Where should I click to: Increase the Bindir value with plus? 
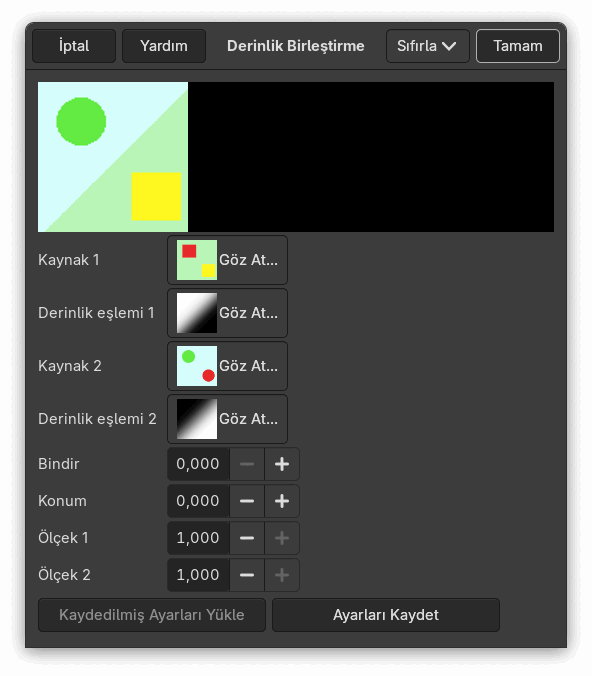(282, 464)
